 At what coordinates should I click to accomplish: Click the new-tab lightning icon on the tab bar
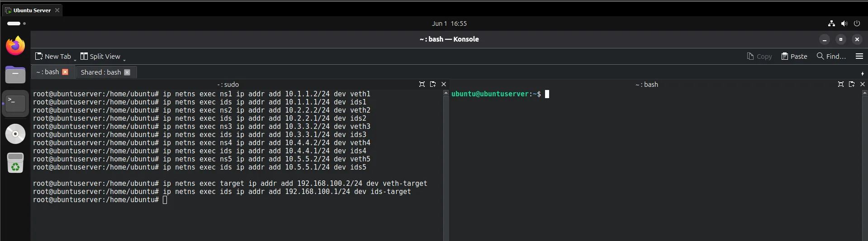tap(862, 73)
